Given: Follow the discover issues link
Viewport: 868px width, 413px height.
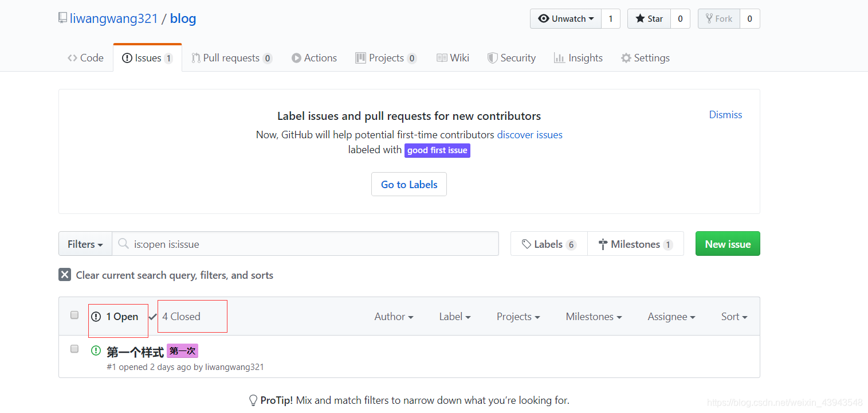Looking at the screenshot, I should click(x=529, y=135).
